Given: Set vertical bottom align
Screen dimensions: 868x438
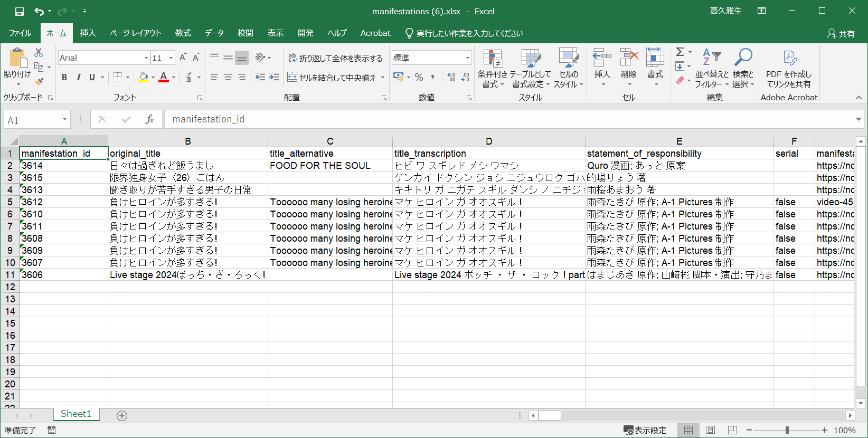Looking at the screenshot, I should tap(242, 58).
